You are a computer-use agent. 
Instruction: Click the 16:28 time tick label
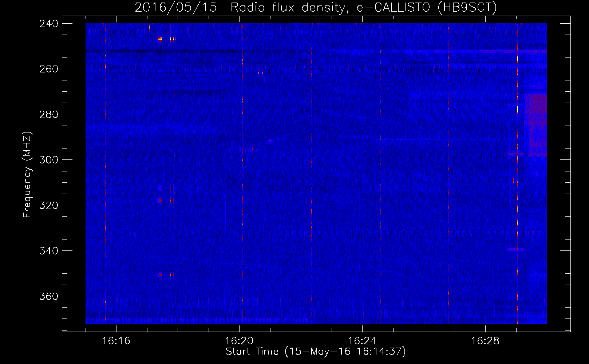pyautogui.click(x=485, y=341)
